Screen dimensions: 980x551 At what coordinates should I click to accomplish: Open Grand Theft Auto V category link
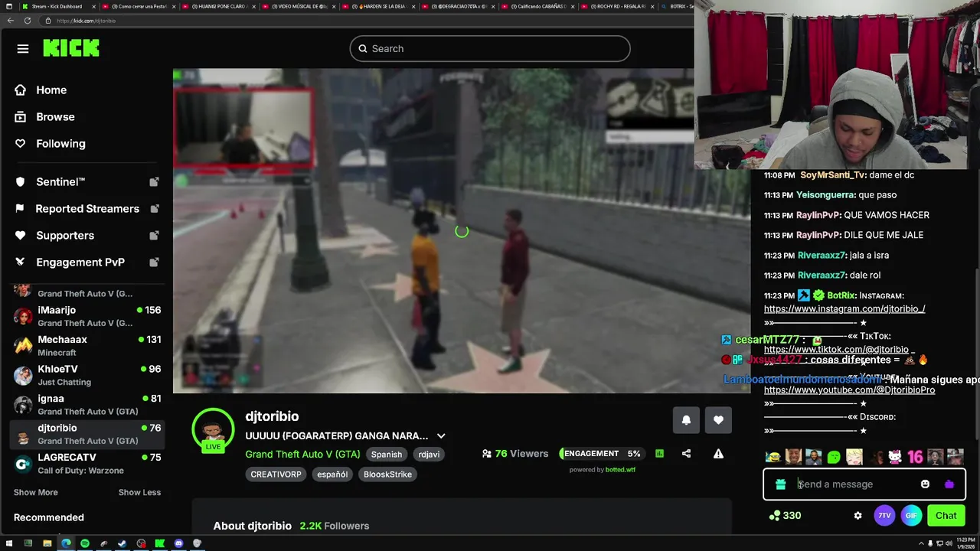302,455
